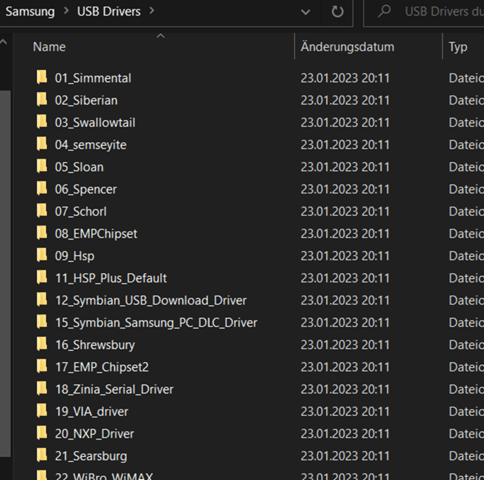Click the 15_Symbian_Samsung_PC_DLC_Driver folder icon
The width and height of the screenshot is (484, 480).
click(x=42, y=322)
